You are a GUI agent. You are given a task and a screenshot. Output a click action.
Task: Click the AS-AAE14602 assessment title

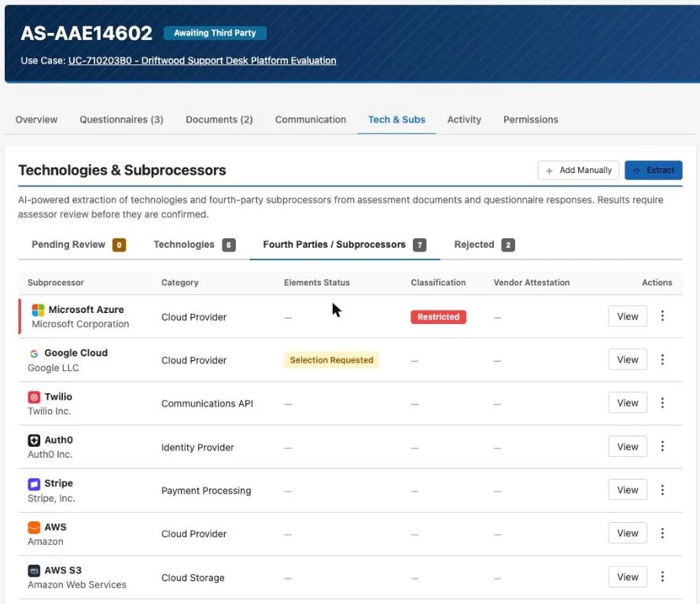(x=87, y=33)
